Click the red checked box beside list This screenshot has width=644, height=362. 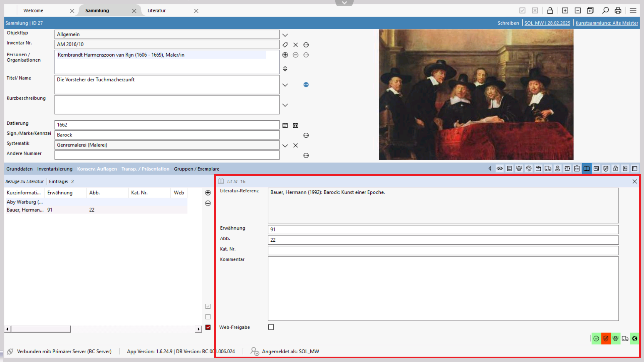(208, 327)
